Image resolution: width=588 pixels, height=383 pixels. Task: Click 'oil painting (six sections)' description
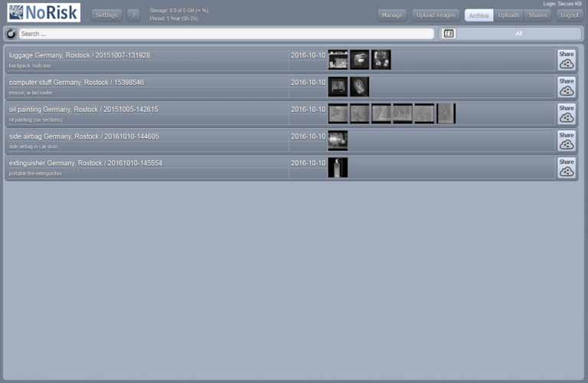36,119
